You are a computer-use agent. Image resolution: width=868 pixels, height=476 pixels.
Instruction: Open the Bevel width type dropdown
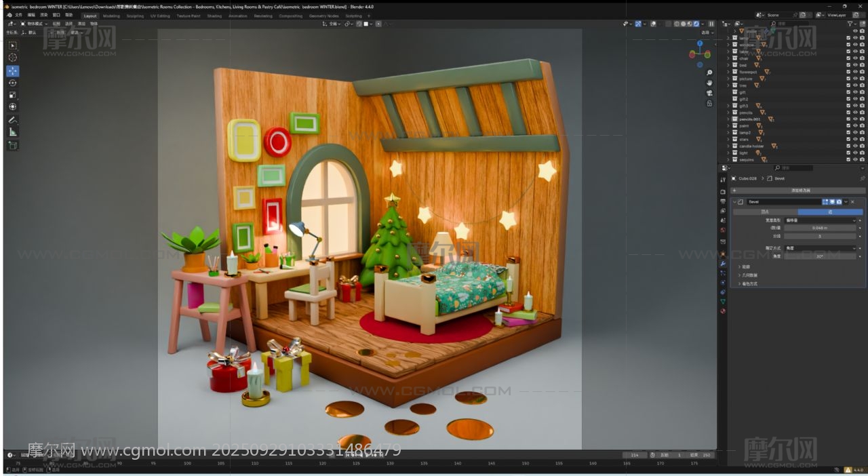point(820,220)
